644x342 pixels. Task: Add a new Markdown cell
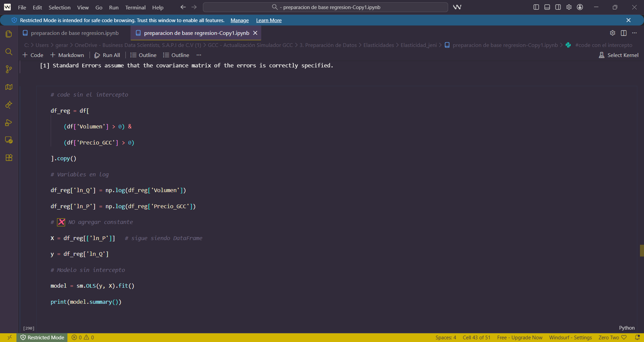pos(67,55)
